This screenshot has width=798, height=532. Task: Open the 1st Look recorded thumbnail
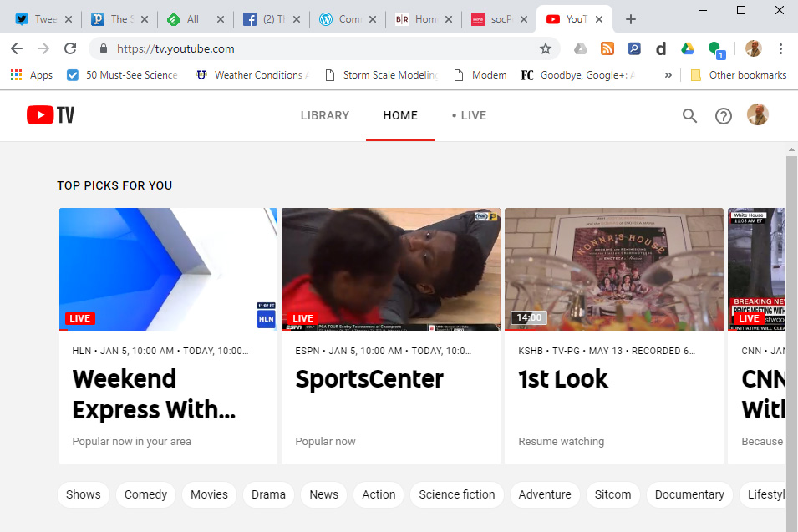[x=614, y=269]
